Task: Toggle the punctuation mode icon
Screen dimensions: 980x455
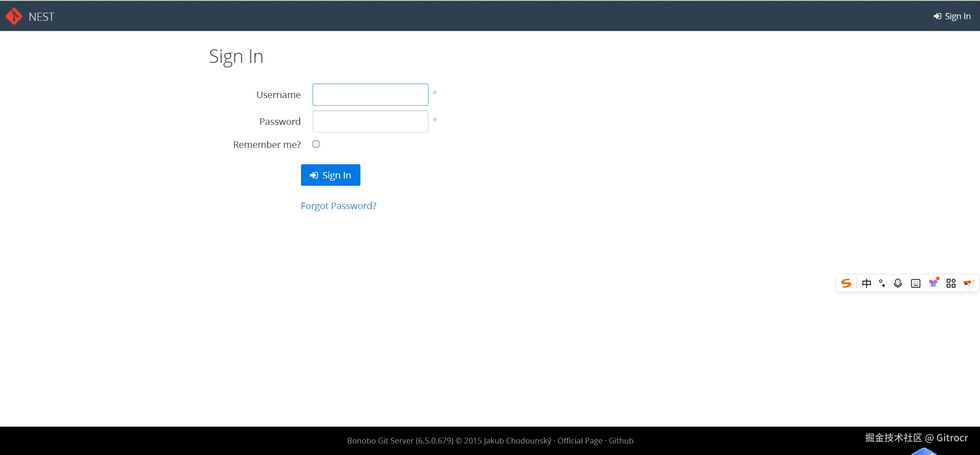Action: click(x=882, y=283)
